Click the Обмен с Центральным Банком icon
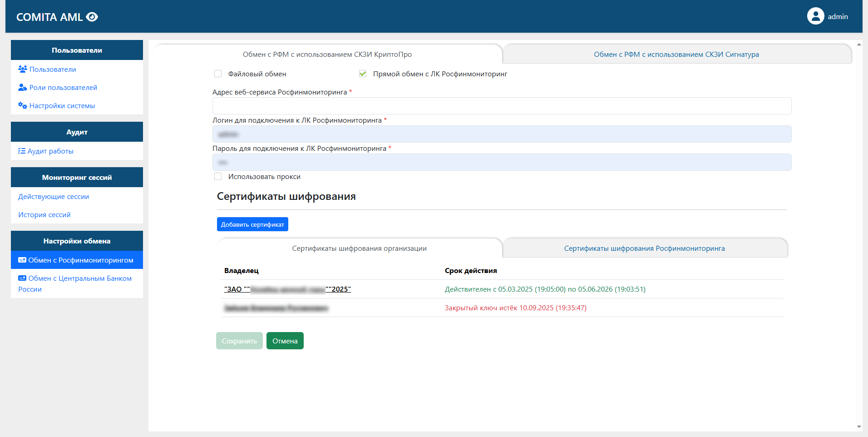This screenshot has height=437, width=868. [x=22, y=278]
